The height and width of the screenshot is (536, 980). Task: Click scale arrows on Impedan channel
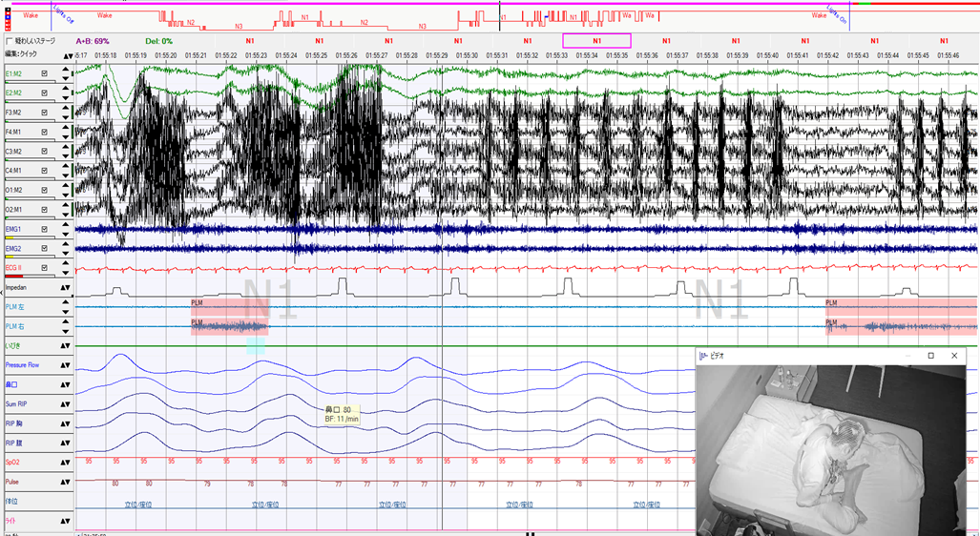click(66, 287)
